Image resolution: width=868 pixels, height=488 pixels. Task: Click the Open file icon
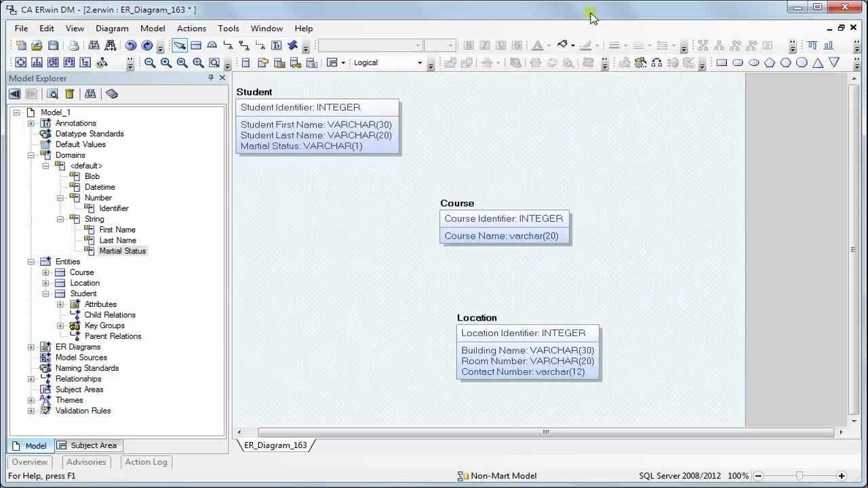[37, 45]
